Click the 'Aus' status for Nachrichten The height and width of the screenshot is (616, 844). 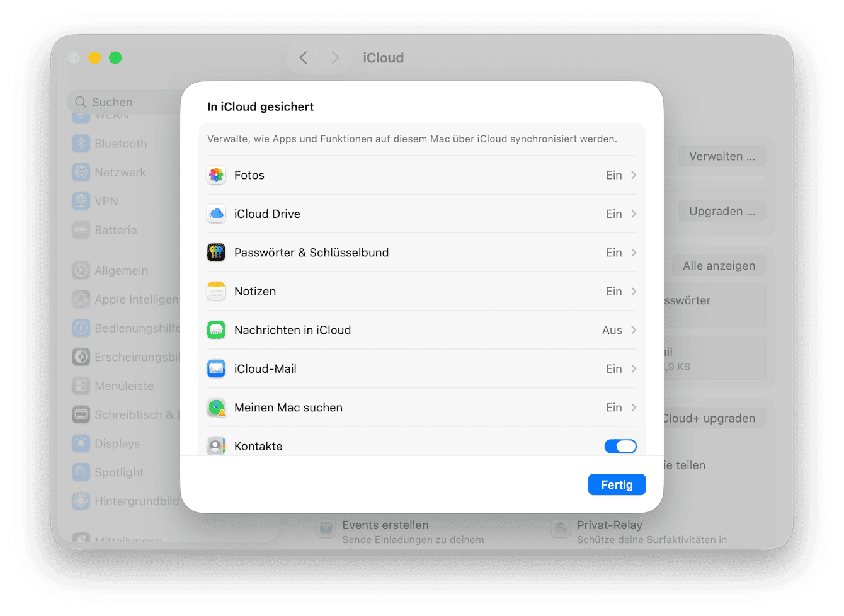(612, 330)
